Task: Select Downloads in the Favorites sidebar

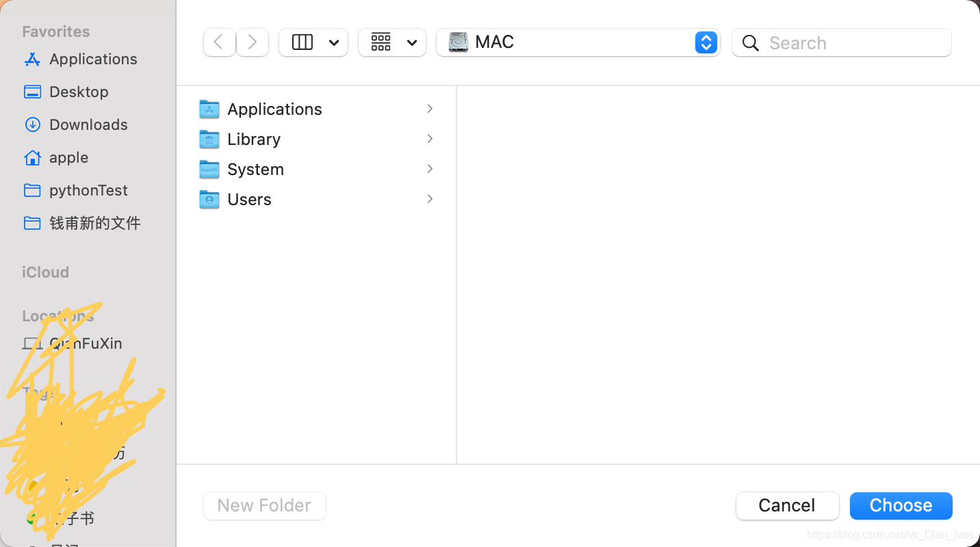Action: tap(88, 124)
